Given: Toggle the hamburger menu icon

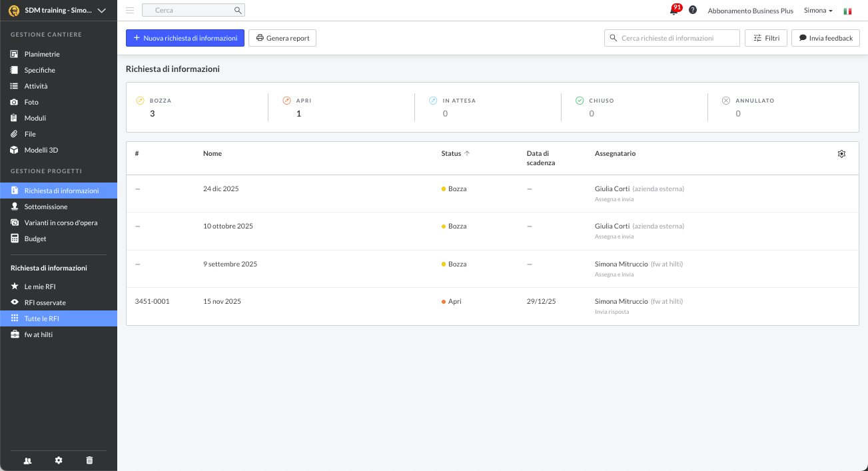Looking at the screenshot, I should pos(130,11).
